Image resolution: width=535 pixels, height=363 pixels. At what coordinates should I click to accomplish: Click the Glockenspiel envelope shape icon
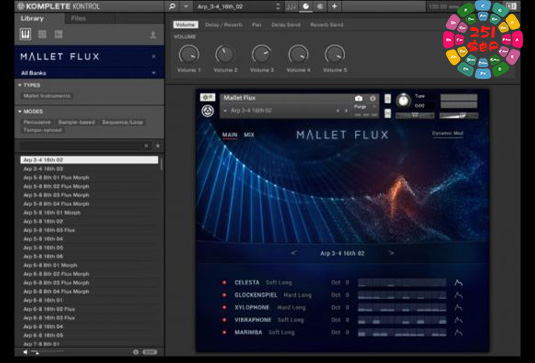[458, 295]
